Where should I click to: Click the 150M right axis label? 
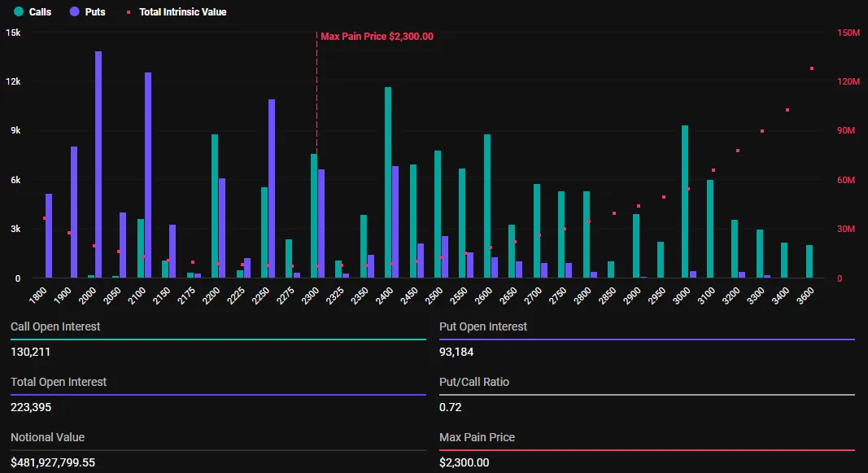(847, 33)
